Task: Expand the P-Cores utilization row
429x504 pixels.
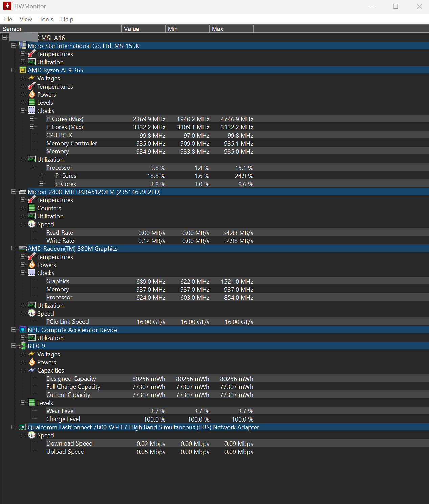Action: click(x=41, y=175)
